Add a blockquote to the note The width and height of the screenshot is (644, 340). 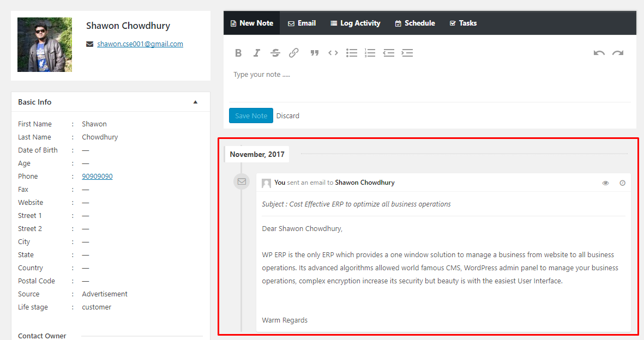click(315, 53)
